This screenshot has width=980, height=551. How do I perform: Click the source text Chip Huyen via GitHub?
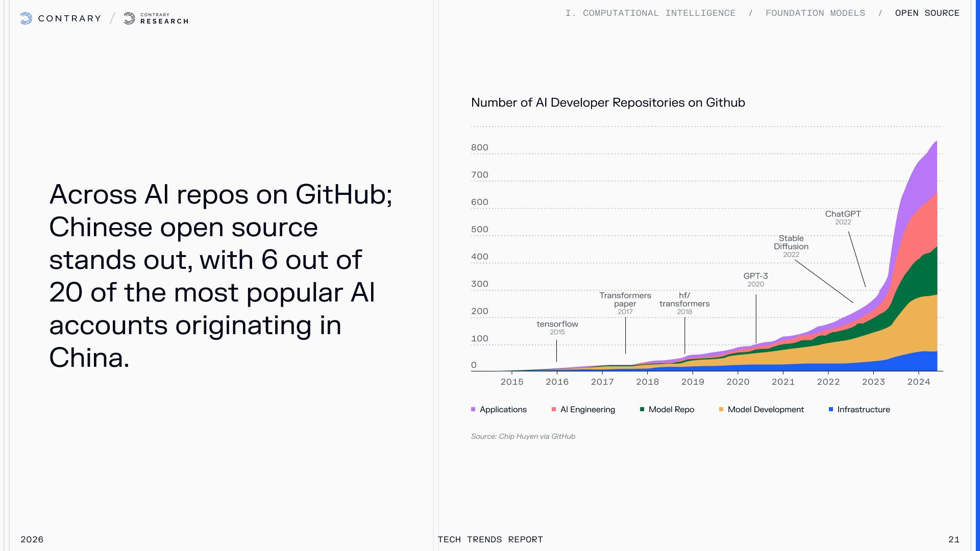point(523,436)
